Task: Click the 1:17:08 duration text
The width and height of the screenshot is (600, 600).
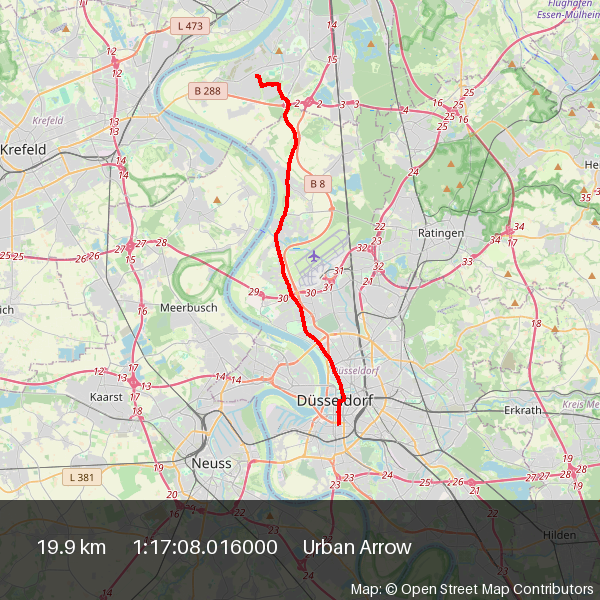Action: 205,547
